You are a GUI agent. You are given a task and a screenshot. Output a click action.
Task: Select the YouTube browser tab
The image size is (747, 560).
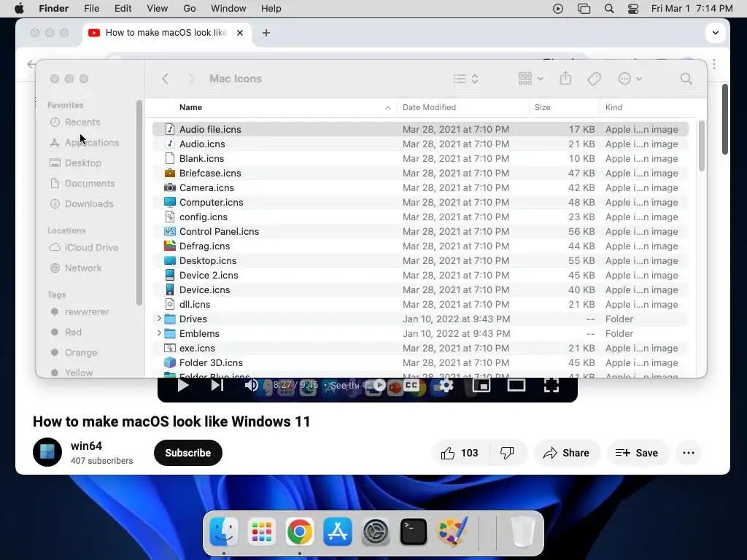(x=167, y=33)
